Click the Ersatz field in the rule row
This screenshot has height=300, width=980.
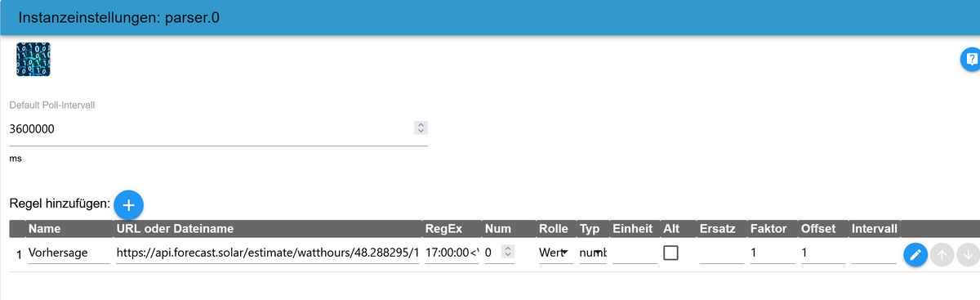721,254
